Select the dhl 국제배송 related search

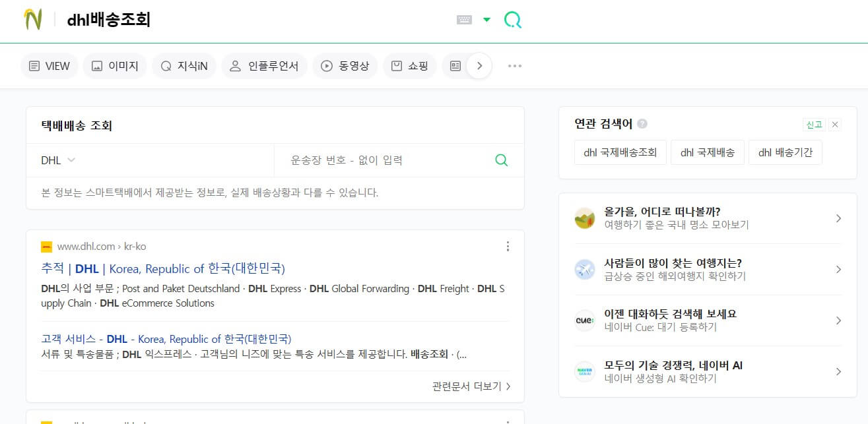(x=708, y=152)
